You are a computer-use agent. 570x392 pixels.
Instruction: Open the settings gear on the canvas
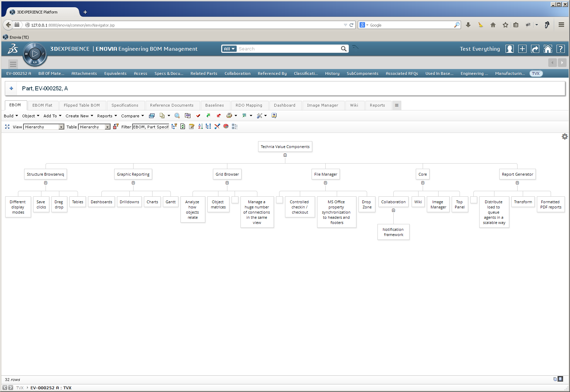pos(564,137)
